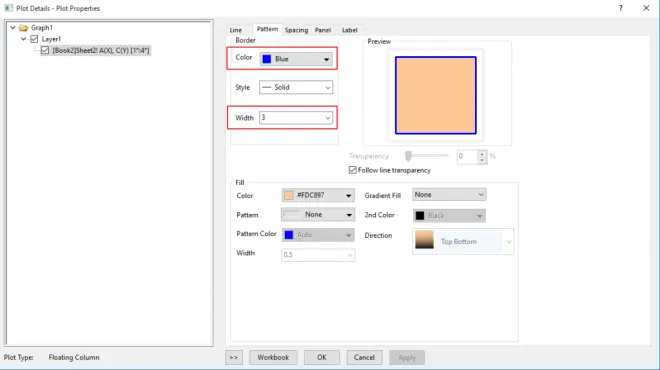Viewport: 660px width, 370px height.
Task: Switch to the Label tab
Action: click(x=349, y=30)
